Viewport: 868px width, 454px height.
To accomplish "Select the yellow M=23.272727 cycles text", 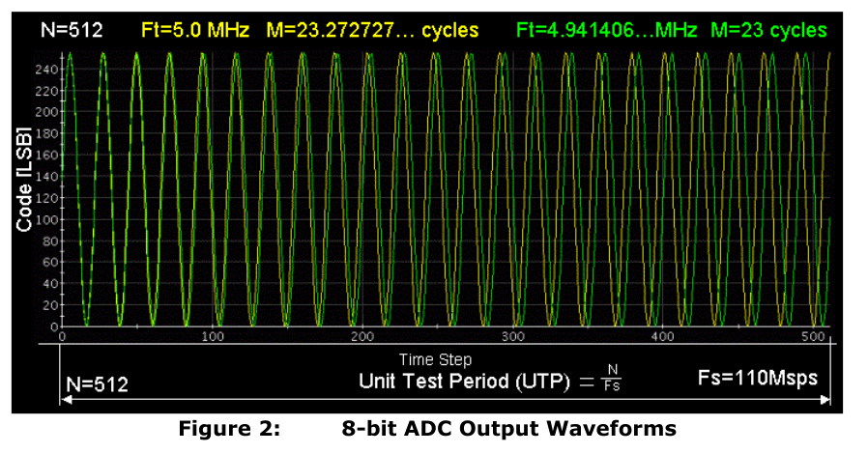I will tap(371, 30).
